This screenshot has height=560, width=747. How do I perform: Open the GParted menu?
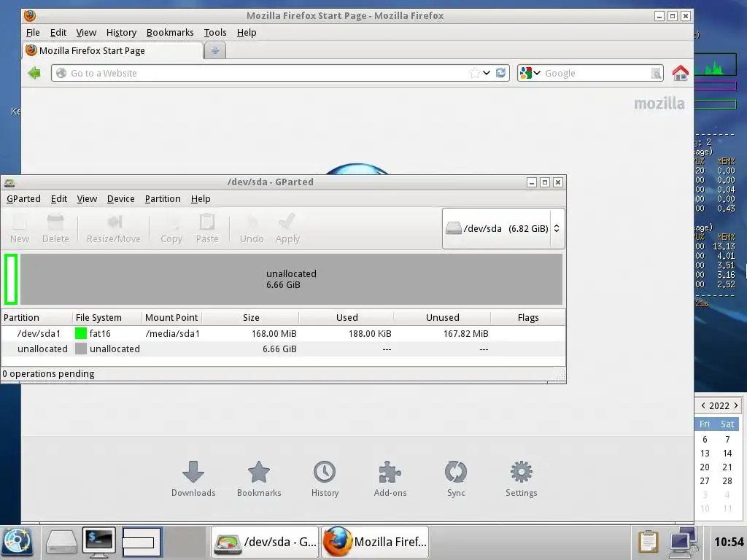tap(23, 198)
